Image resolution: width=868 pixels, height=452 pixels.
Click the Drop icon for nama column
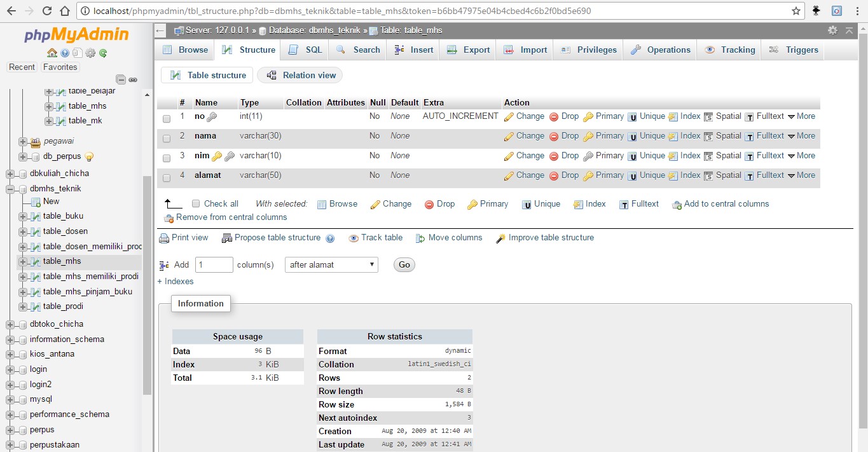(x=554, y=136)
